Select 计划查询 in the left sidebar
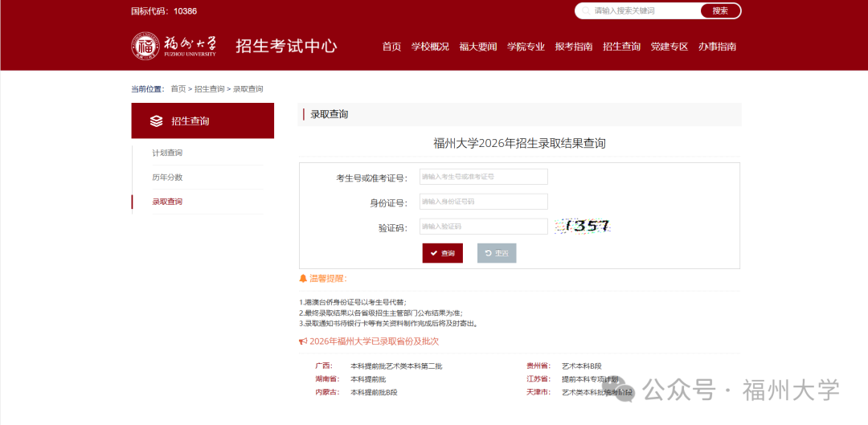Image resolution: width=868 pixels, height=425 pixels. (x=167, y=153)
